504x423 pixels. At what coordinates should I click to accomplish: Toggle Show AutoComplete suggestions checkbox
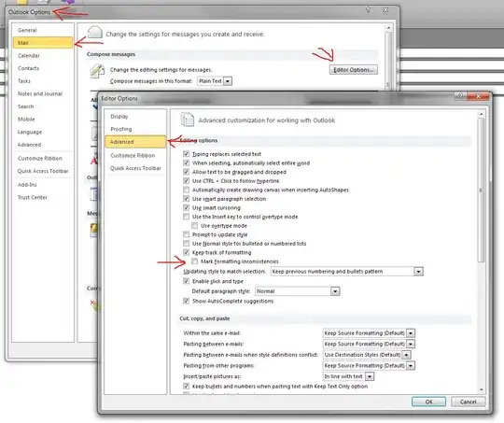click(x=186, y=301)
